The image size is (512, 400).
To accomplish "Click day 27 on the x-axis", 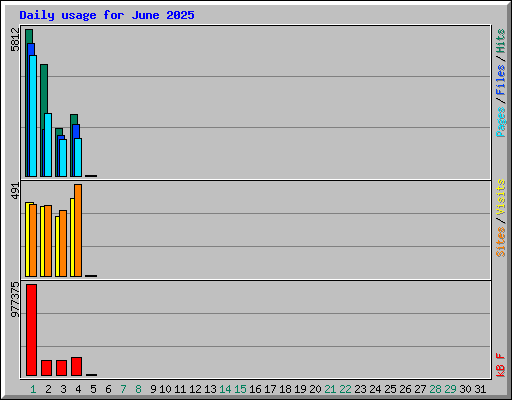I will click(420, 389).
